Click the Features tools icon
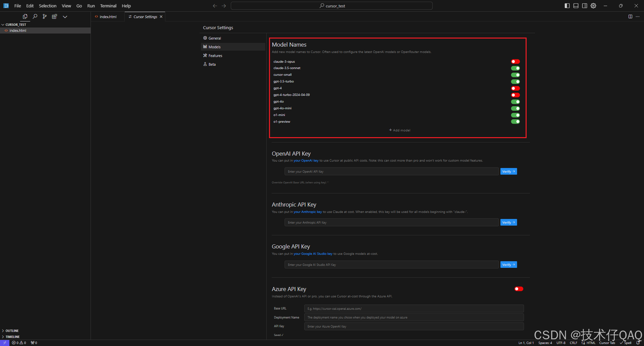 (x=205, y=55)
